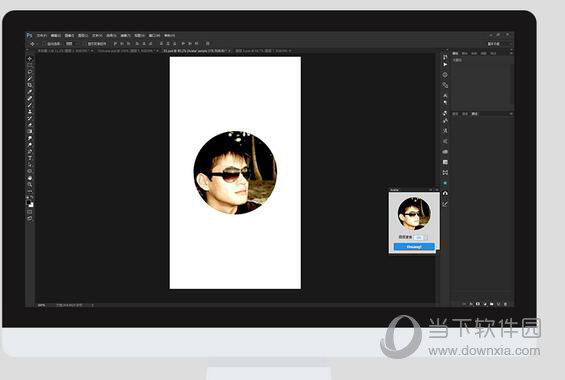
Task: Open the lower panel group flyout menu
Action: [511, 114]
